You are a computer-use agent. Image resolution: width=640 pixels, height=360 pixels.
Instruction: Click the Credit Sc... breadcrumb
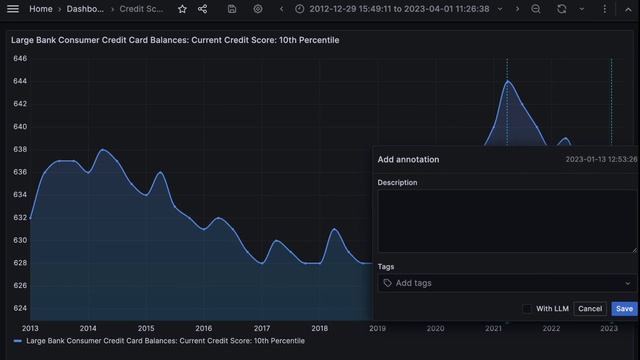[141, 9]
